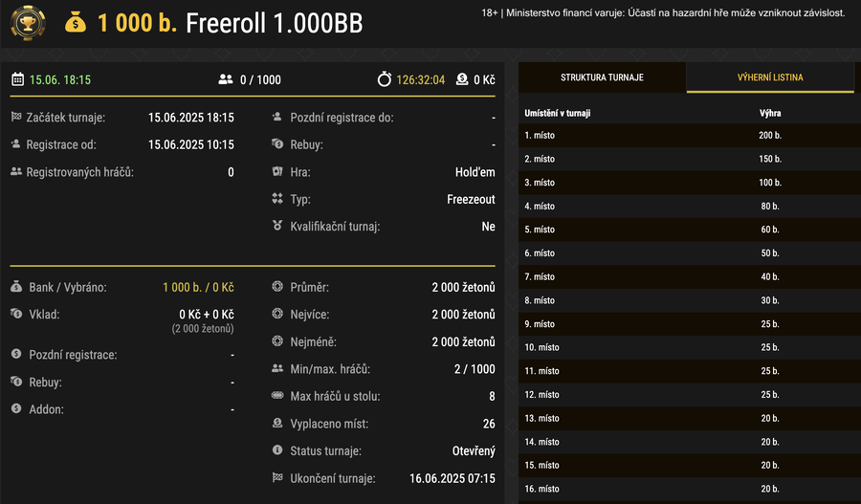
Task: Click the chip icon beside Průměr
Action: 277,287
